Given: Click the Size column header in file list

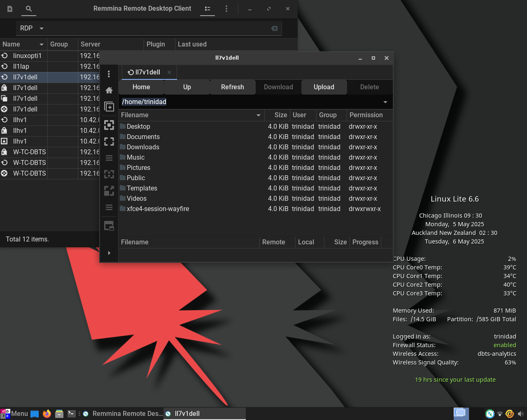Looking at the screenshot, I should (x=277, y=115).
